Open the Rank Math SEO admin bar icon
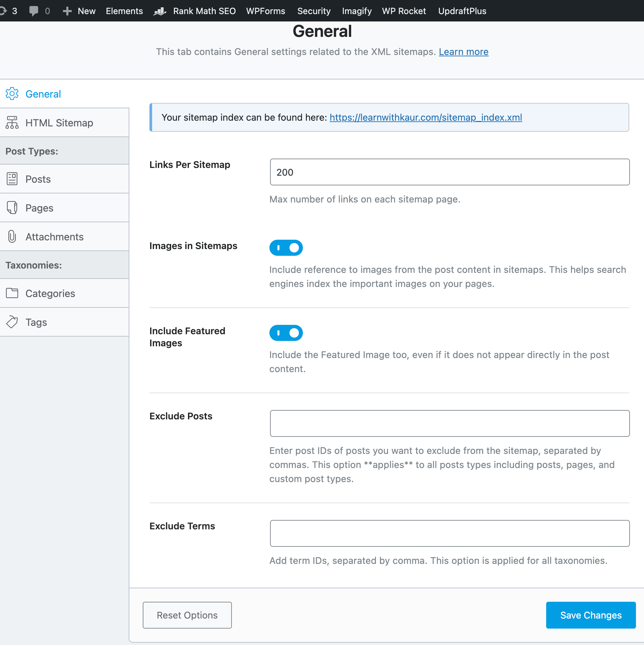The height and width of the screenshot is (645, 644). pos(159,11)
